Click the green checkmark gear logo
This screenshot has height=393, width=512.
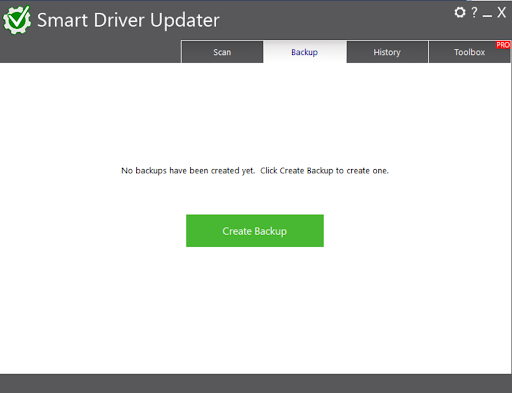pos(17,20)
